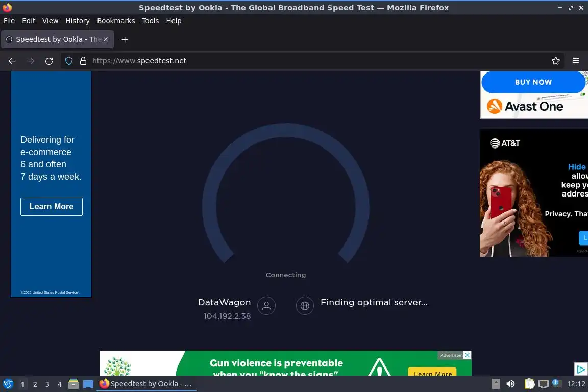Open the volume control icon
Viewport: 588px width, 392px height.
[x=510, y=384]
